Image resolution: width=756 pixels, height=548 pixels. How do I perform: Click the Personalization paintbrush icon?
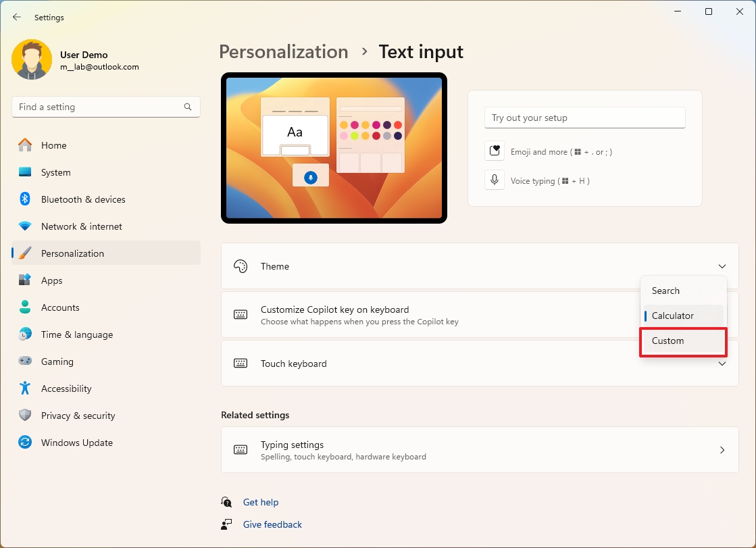tap(25, 253)
